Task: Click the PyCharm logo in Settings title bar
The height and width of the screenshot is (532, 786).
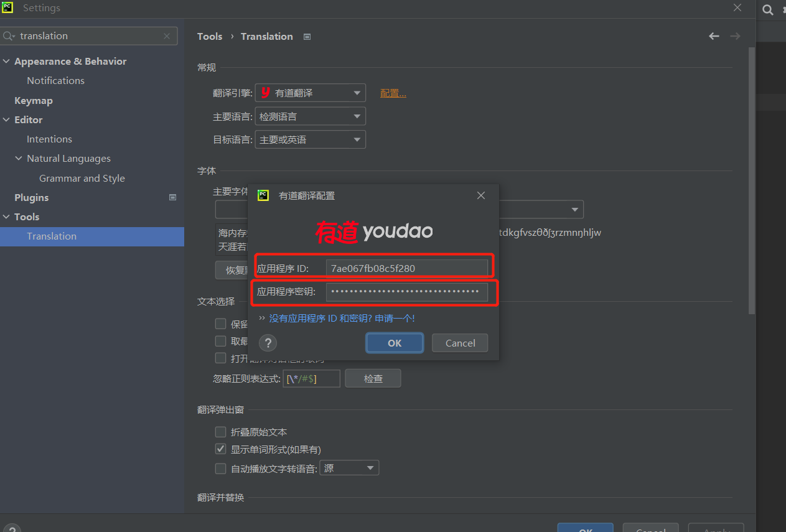Action: pos(8,7)
